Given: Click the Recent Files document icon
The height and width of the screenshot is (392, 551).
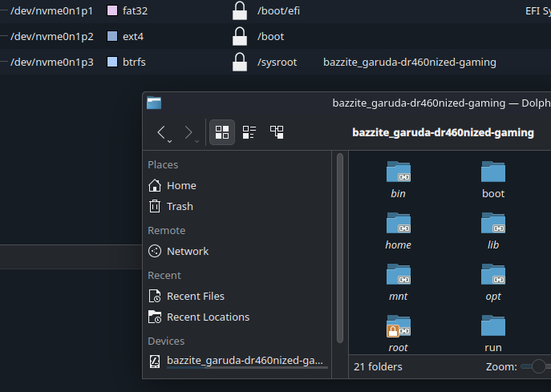Looking at the screenshot, I should click(x=155, y=296).
